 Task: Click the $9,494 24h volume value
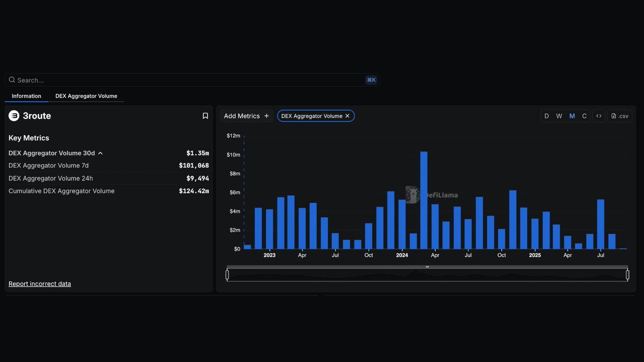tap(197, 179)
